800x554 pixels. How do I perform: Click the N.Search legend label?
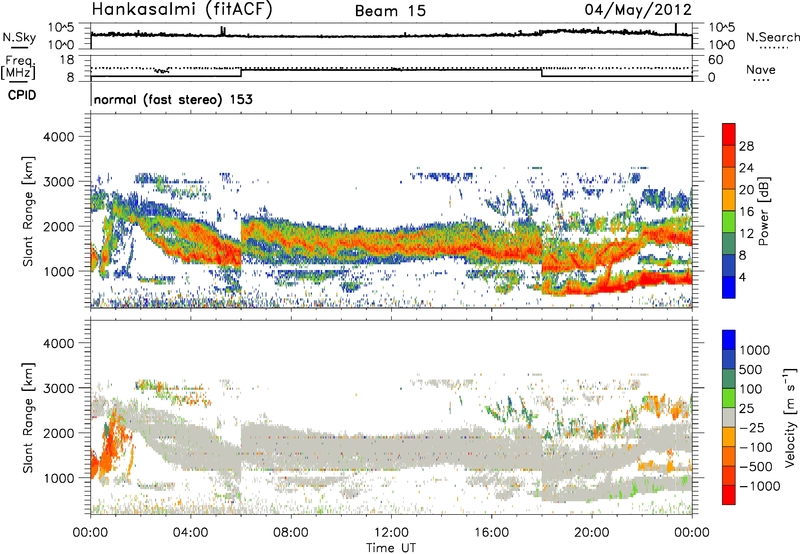(x=772, y=37)
